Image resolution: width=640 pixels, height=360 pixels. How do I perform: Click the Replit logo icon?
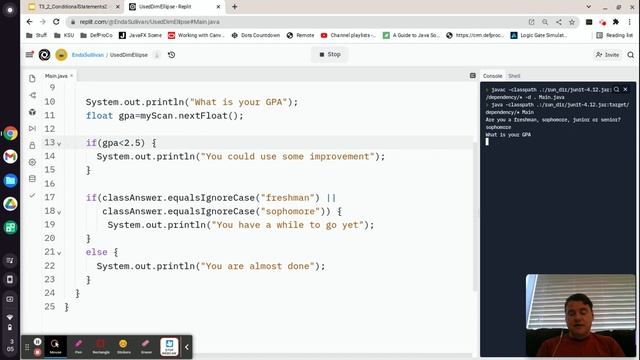tap(44, 55)
